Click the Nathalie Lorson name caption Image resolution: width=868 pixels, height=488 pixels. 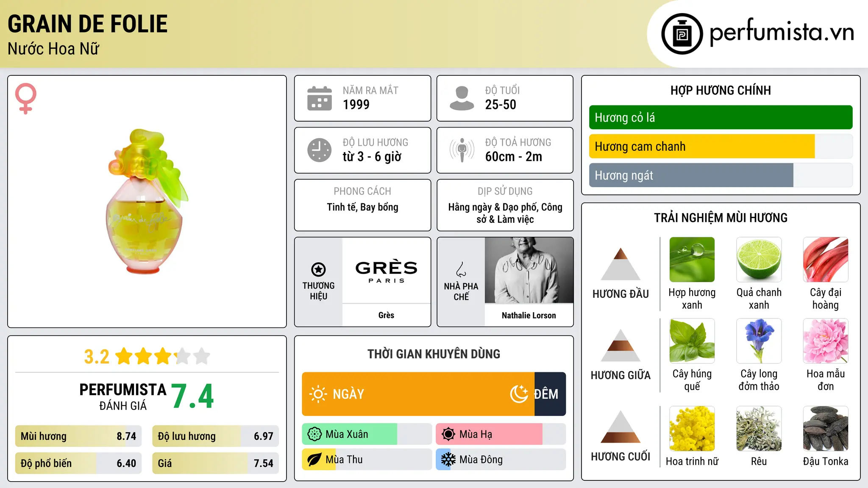(529, 315)
